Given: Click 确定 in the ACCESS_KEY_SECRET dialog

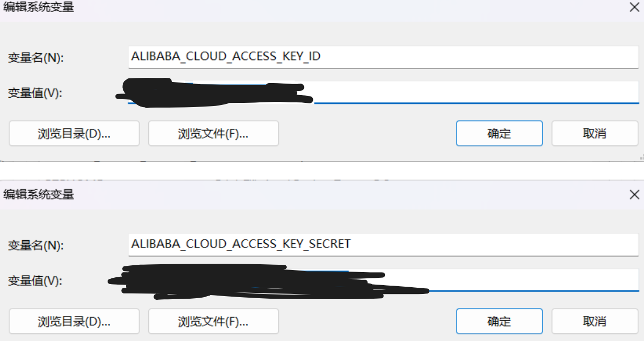Looking at the screenshot, I should click(x=499, y=321).
